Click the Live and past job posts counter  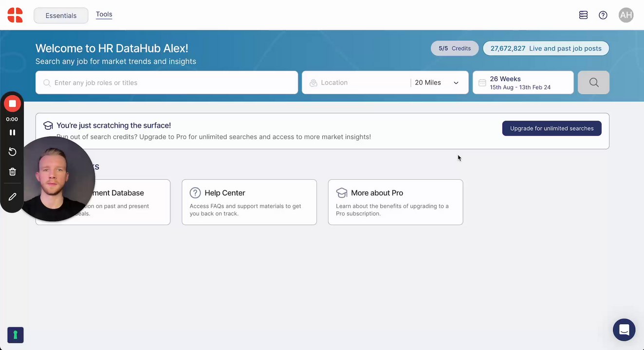coord(546,48)
